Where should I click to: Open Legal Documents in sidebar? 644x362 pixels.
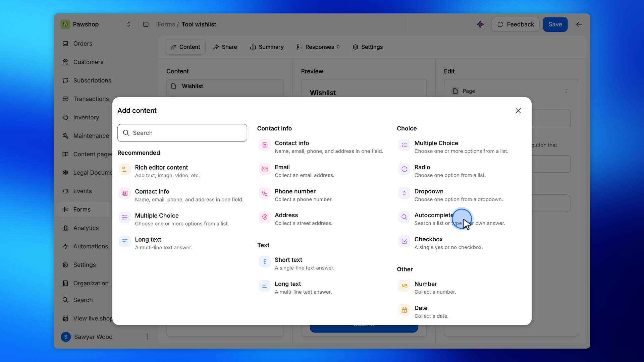coord(85,173)
